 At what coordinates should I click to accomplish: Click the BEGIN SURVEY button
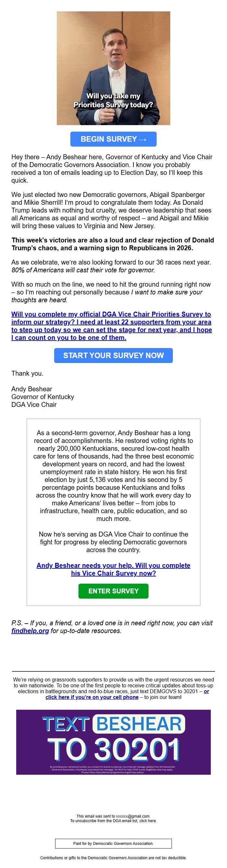[x=113, y=138]
